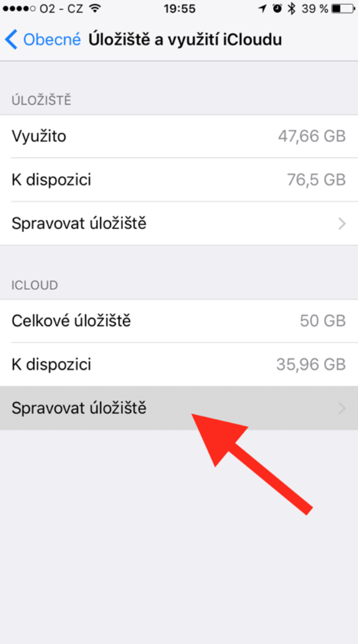The image size is (358, 644).
Task: Tap the 39 % battery percentage text
Action: [x=314, y=8]
